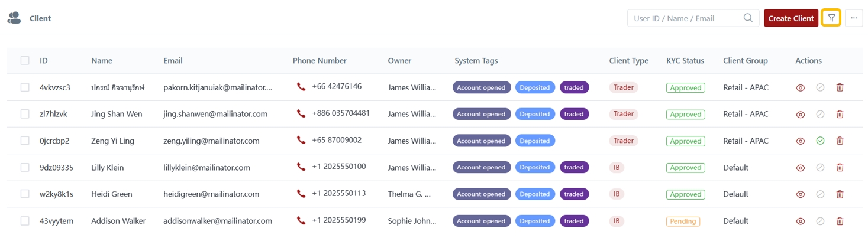Sort by the KYC Status column header
The height and width of the screenshot is (238, 868).
685,61
